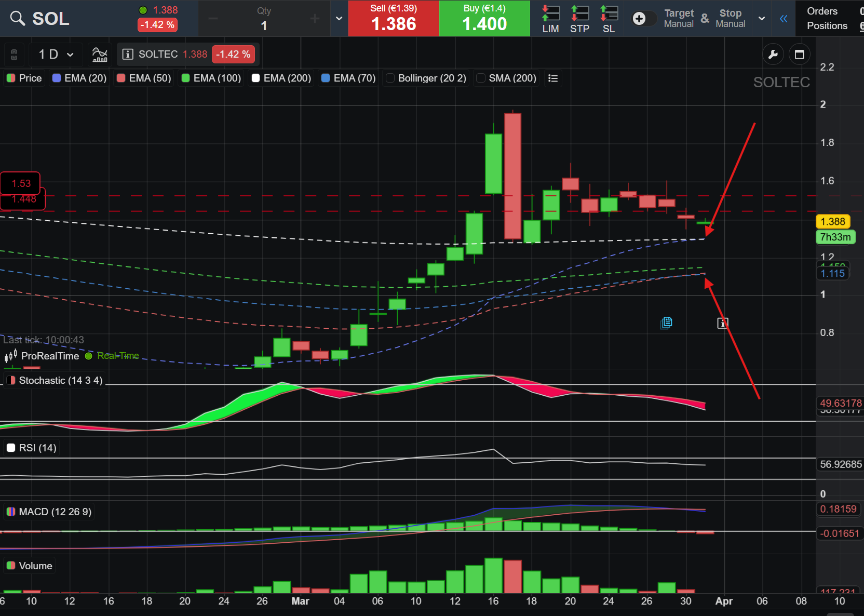Toggle the plus switch beside Target
The image size is (864, 616).
[644, 19]
